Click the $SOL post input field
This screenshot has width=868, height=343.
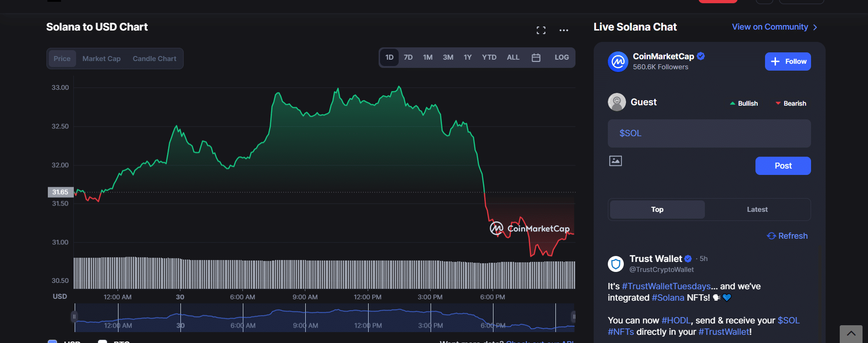tap(709, 133)
